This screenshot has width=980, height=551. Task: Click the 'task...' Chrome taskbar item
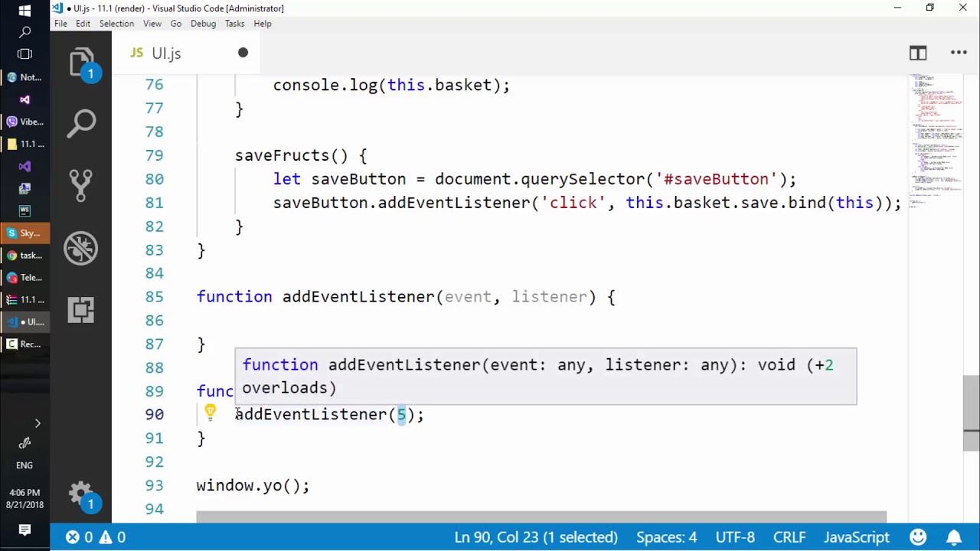(24, 255)
